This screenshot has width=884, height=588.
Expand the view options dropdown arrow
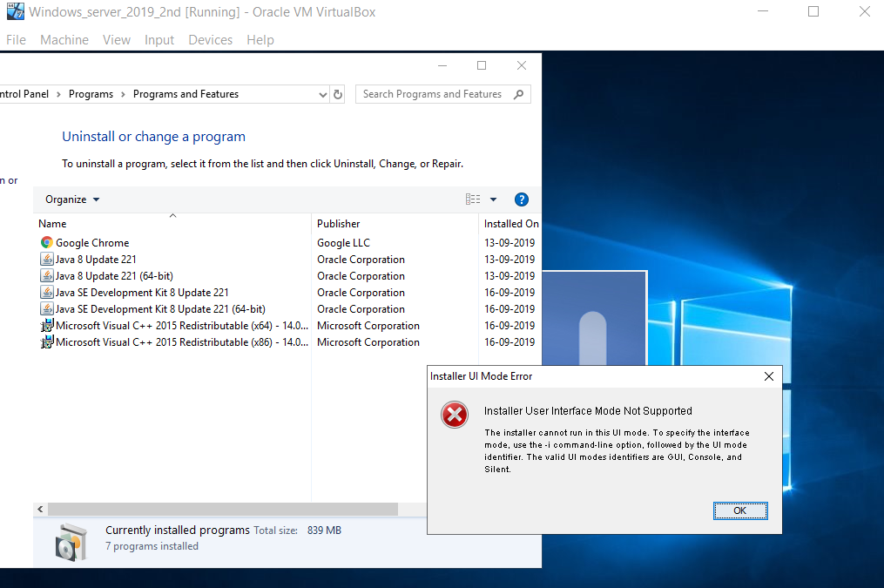[x=493, y=199]
